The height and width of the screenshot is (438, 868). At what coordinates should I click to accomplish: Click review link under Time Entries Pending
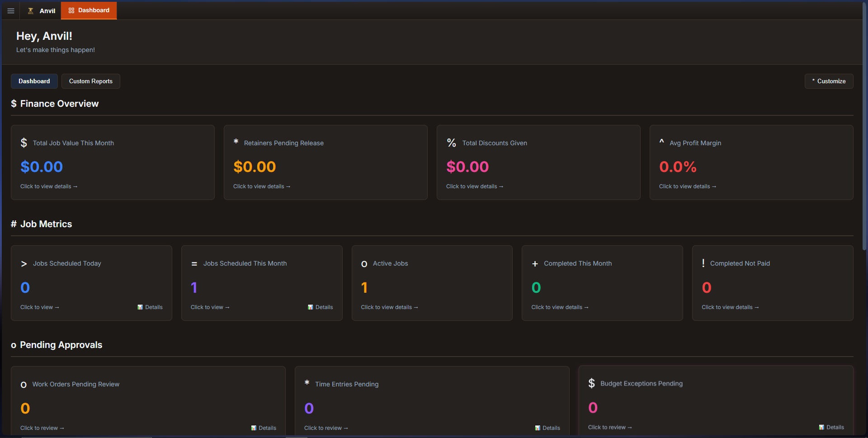(326, 428)
